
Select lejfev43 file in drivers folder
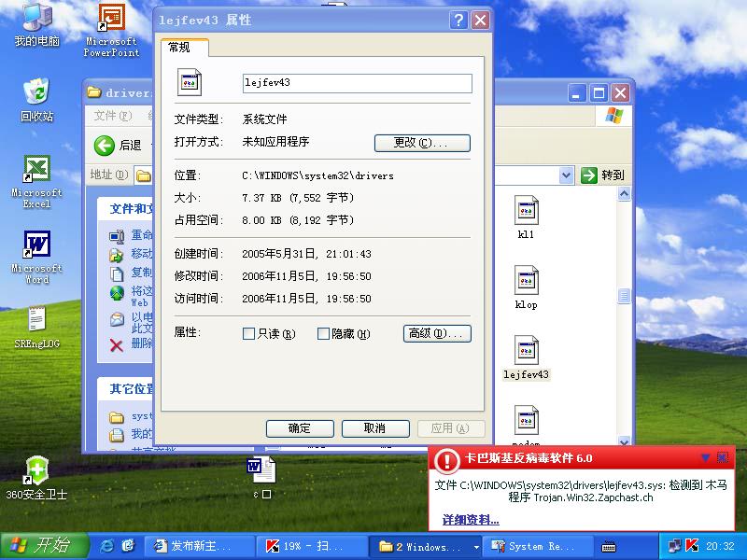[x=526, y=357]
